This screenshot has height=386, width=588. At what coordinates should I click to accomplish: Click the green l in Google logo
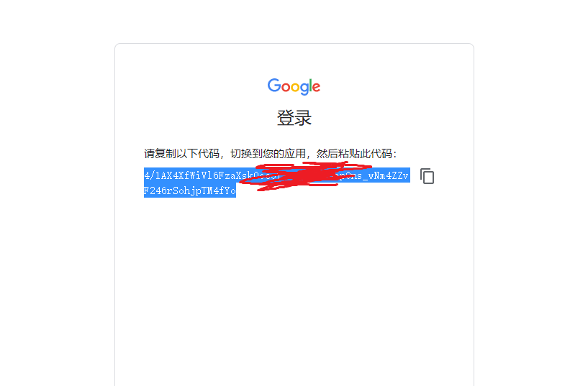[312, 86]
